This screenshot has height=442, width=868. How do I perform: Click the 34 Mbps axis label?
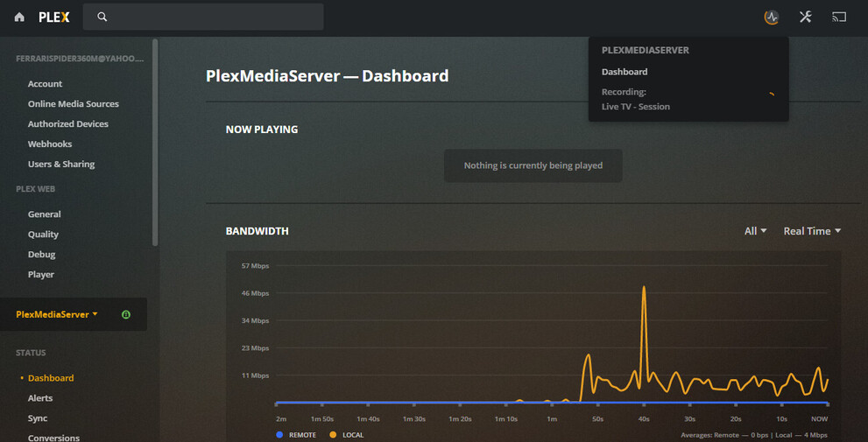255,321
